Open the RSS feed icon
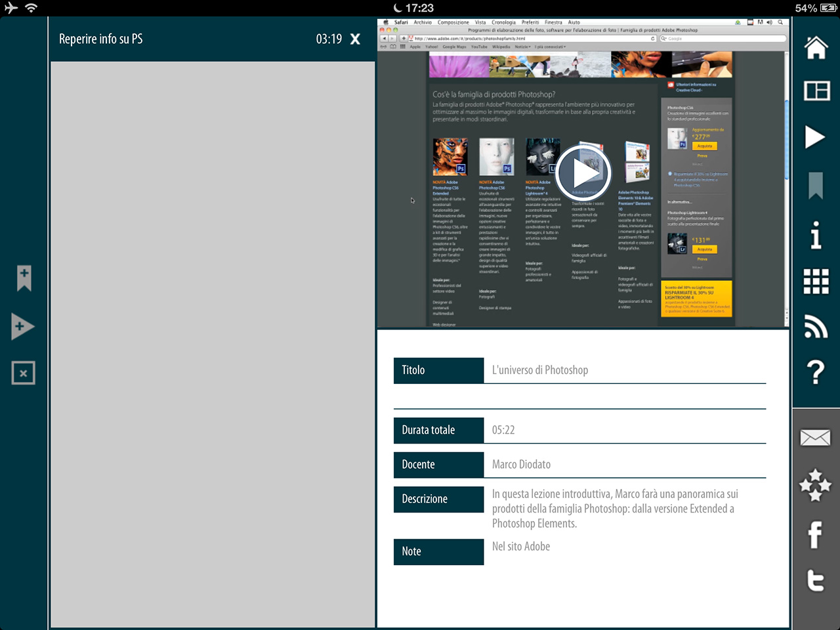Screen dimensions: 840x630 tap(816, 327)
